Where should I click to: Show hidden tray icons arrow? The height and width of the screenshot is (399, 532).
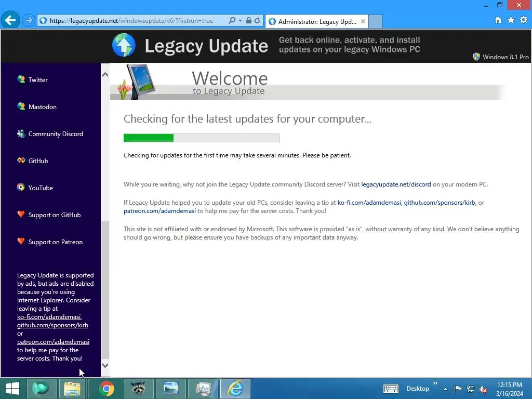(445, 389)
